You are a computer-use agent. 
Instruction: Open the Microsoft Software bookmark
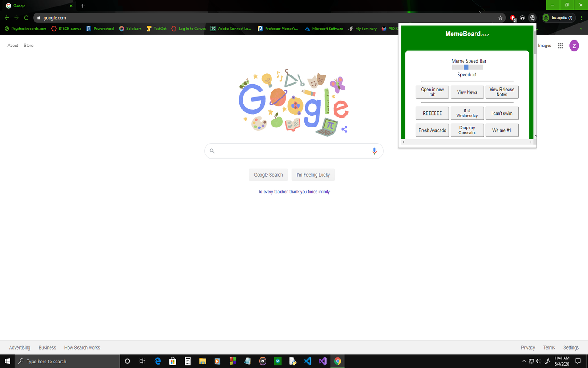[x=324, y=29]
